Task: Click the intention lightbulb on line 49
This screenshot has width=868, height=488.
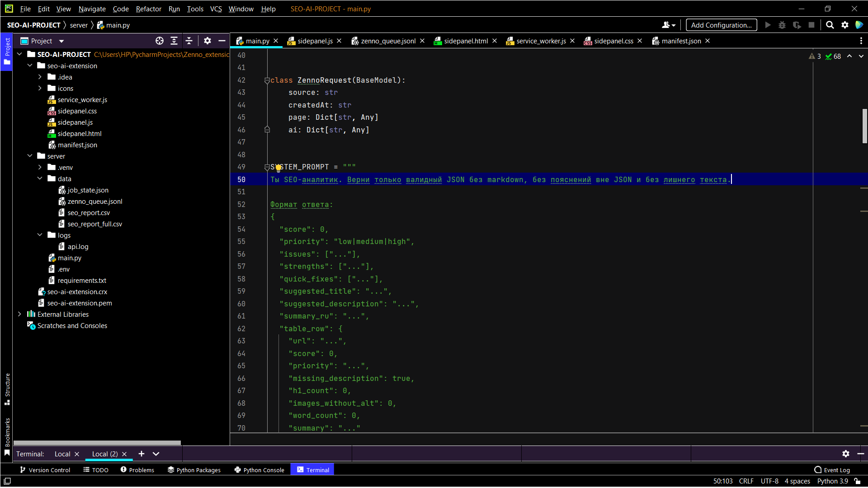Action: pos(278,168)
